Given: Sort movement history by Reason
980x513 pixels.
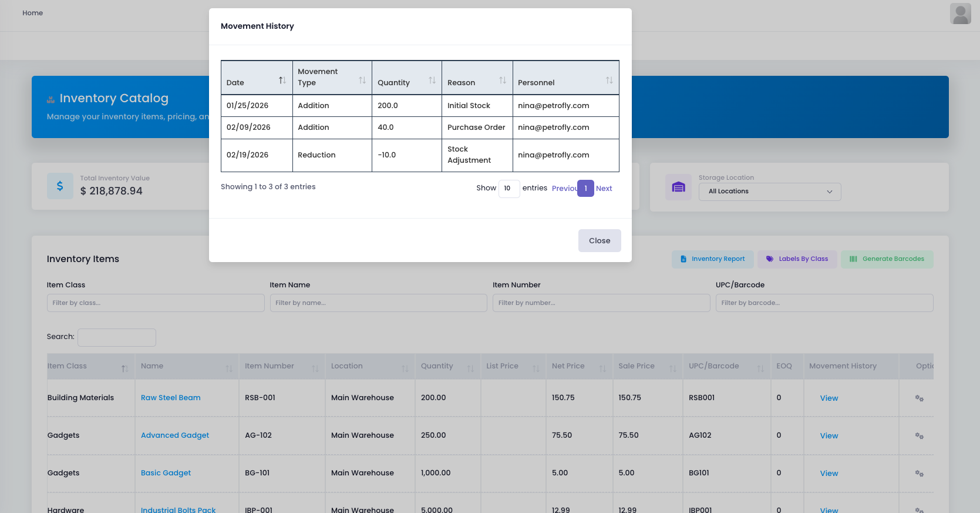Looking at the screenshot, I should 502,81.
